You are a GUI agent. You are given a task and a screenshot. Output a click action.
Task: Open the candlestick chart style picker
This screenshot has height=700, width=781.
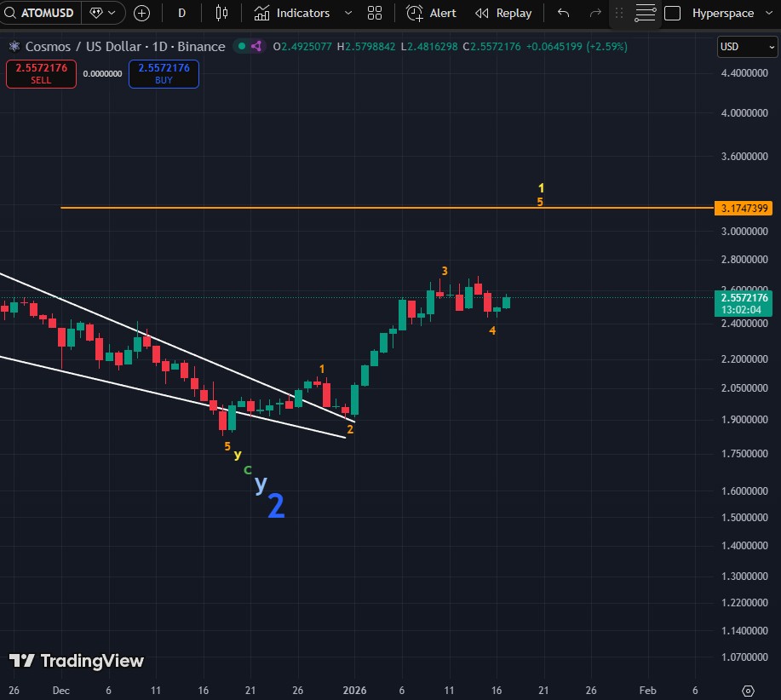221,13
